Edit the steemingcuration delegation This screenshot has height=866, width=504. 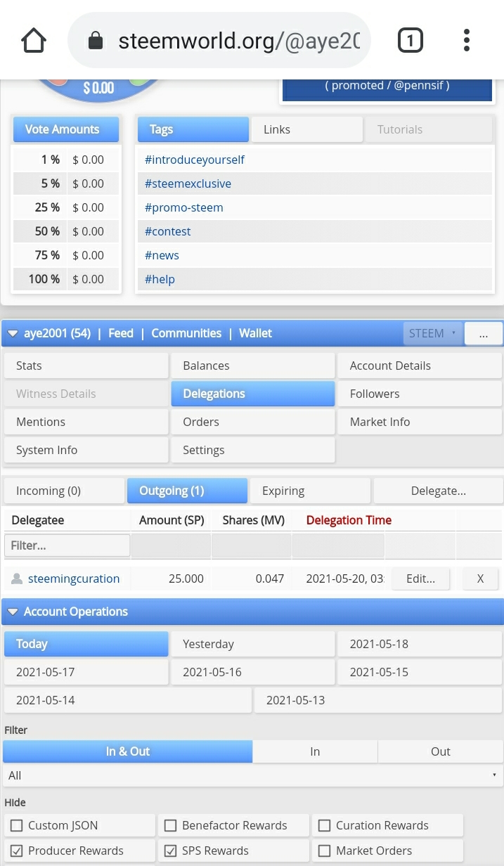coord(420,579)
